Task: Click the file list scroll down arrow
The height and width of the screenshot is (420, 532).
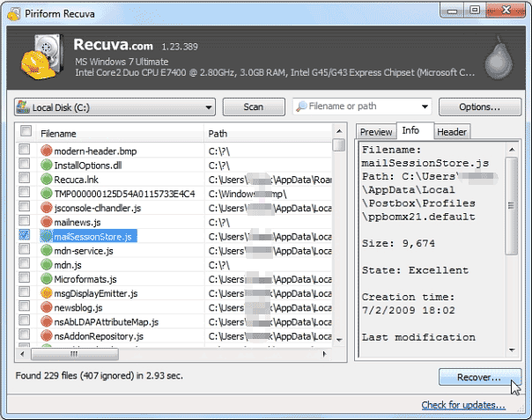Action: point(339,340)
